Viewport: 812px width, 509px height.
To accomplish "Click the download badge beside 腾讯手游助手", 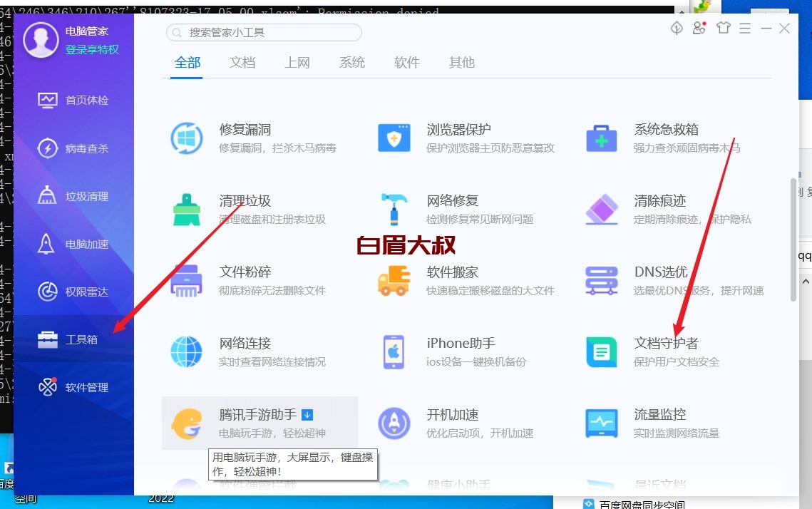I will [x=307, y=415].
